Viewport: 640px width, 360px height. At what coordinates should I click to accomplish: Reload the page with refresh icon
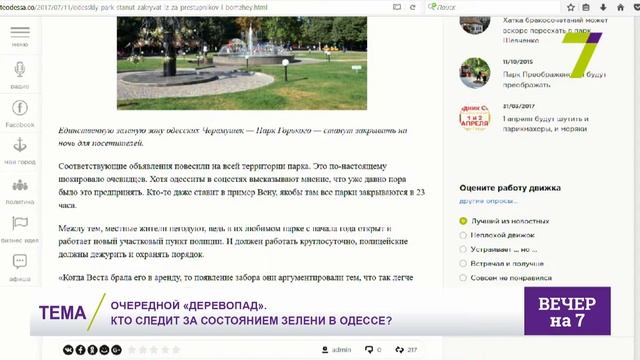point(413,7)
